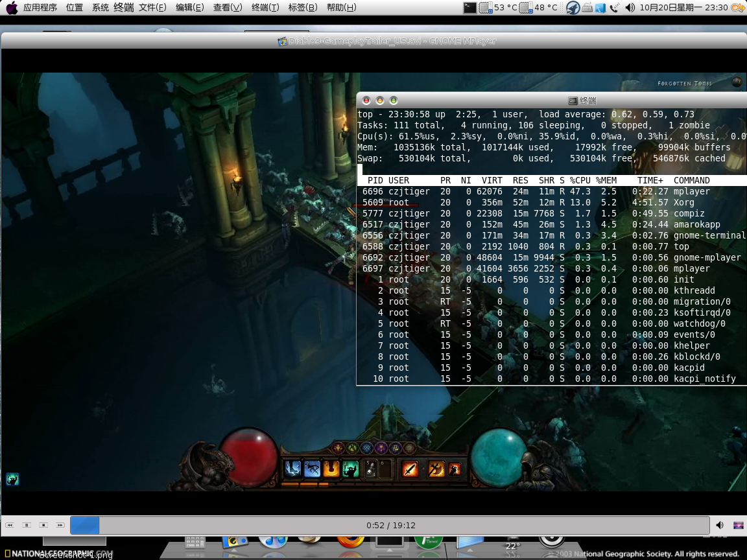Click GNOME MPlayer title bar
The width and height of the screenshot is (747, 560).
[x=373, y=41]
